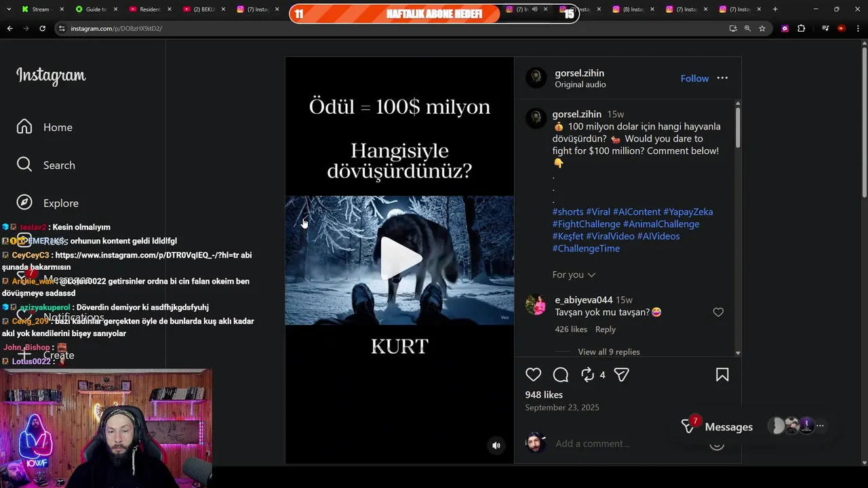
Task: View the 426 likes on comment
Action: point(571,329)
